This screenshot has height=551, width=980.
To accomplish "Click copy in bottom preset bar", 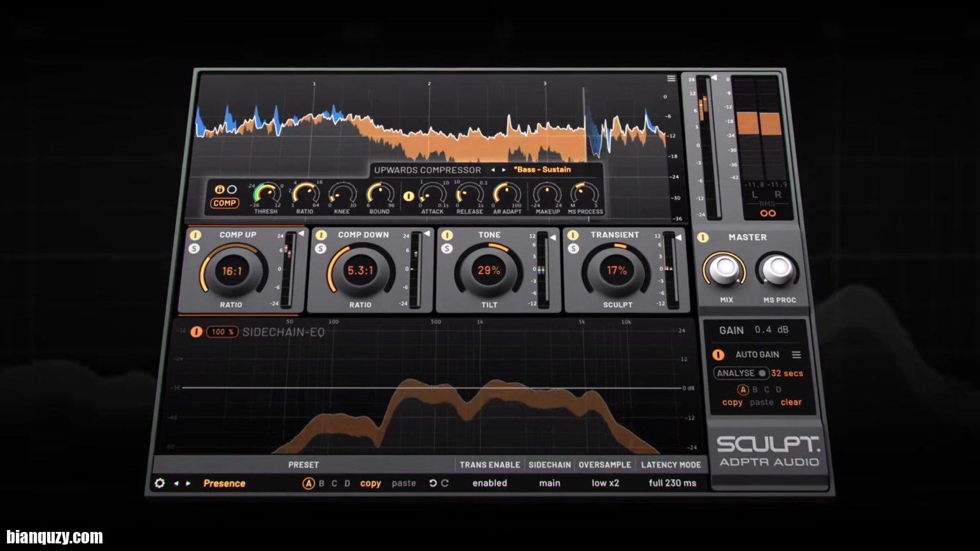I will pos(370,484).
